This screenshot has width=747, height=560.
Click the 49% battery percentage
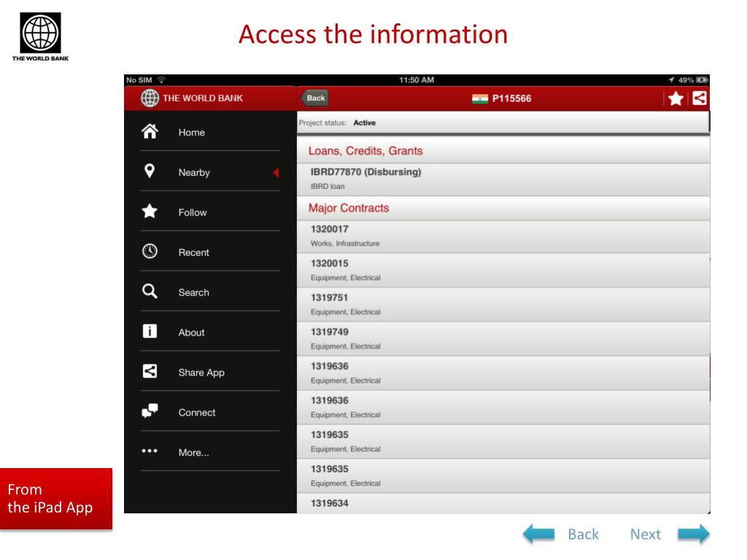click(686, 80)
